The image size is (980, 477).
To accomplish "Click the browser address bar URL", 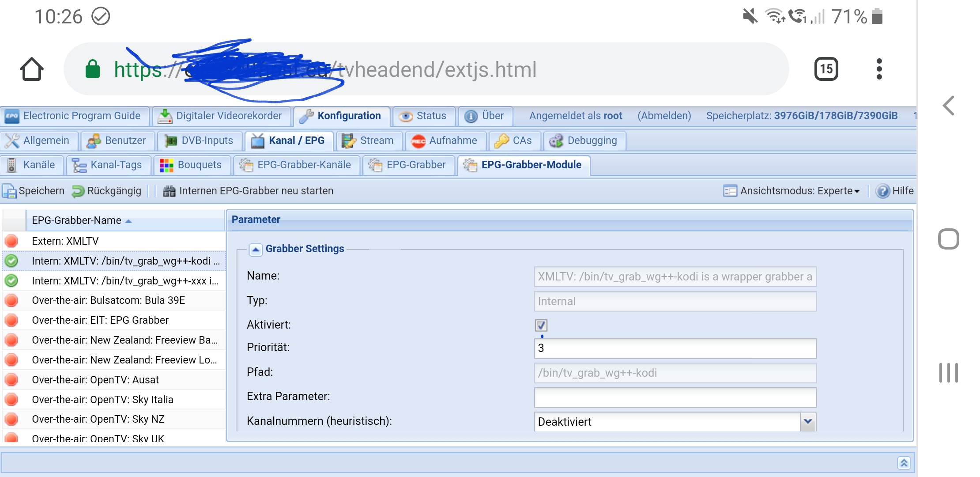I will [426, 69].
